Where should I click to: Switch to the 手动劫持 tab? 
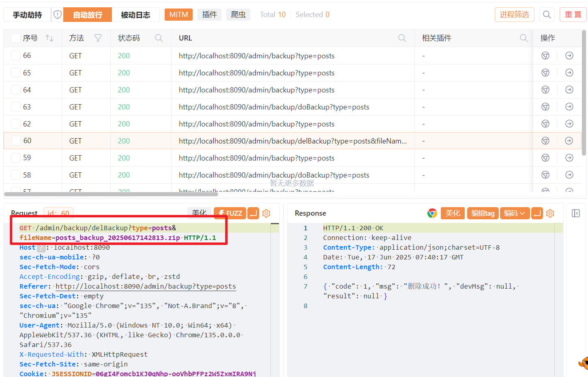coord(27,15)
